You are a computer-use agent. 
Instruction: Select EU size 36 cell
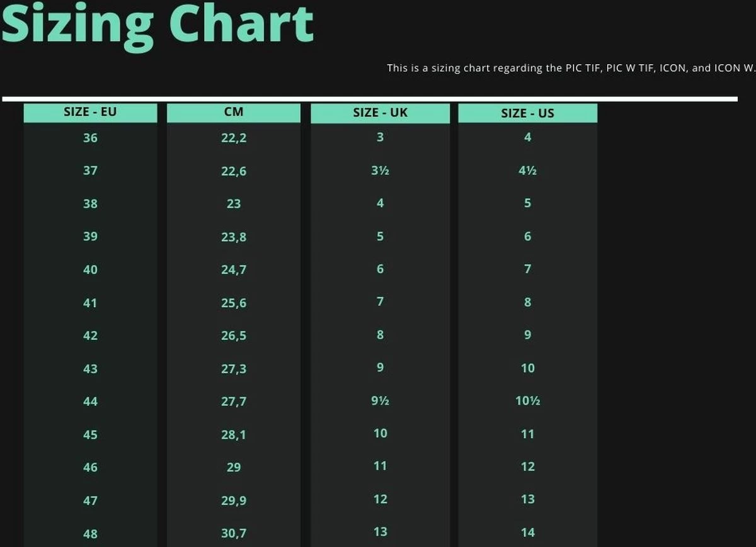tap(90, 138)
